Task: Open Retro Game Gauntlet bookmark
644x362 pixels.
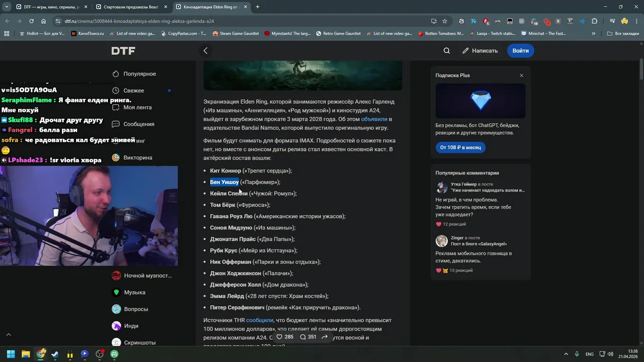Action: (x=338, y=34)
